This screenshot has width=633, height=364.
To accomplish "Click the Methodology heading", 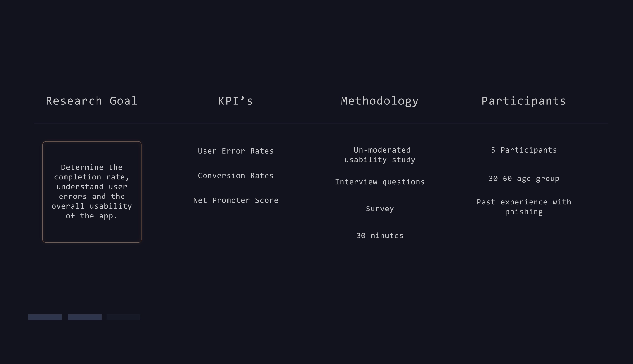I will click(x=379, y=101).
